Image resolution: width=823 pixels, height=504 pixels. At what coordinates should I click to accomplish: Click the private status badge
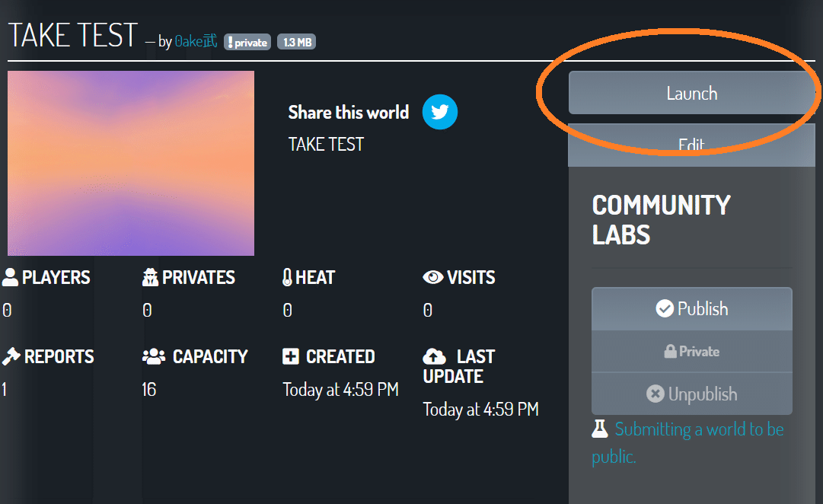coord(247,43)
